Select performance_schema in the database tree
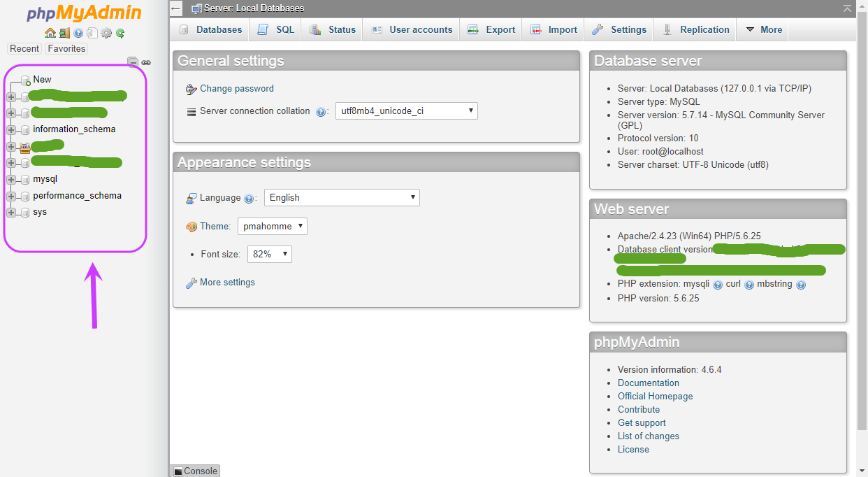The height and width of the screenshot is (477, 868). point(77,196)
